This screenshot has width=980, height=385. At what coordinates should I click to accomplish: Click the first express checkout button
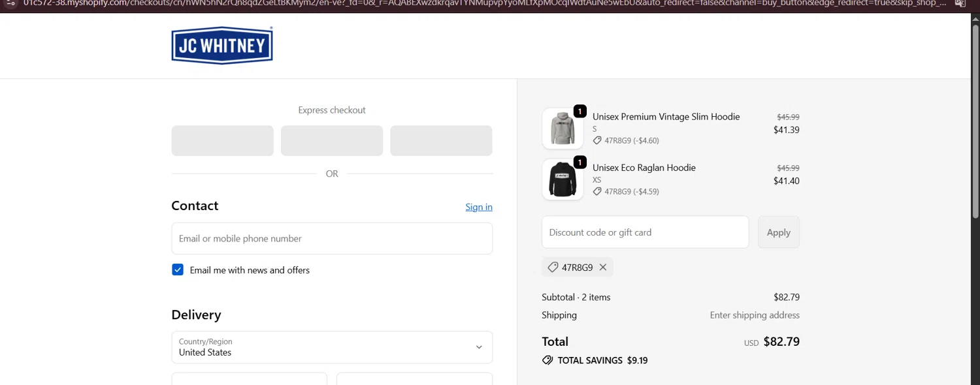point(223,141)
